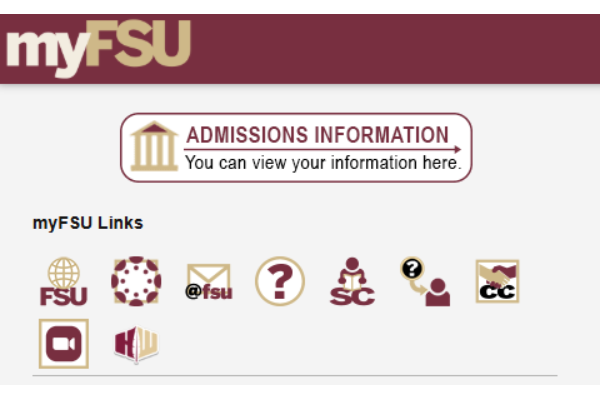Click the arrow line under Admissions Information

[320, 149]
